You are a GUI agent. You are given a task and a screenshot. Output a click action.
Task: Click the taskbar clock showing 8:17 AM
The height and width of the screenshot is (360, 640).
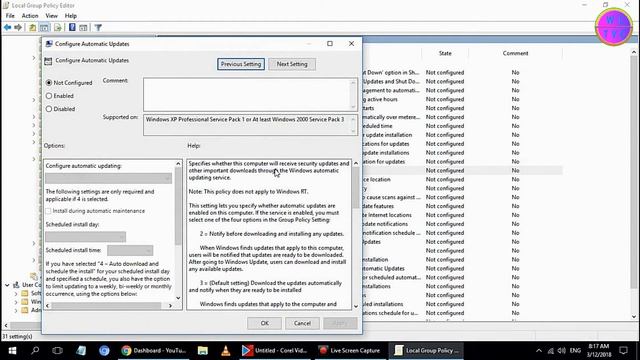tap(599, 351)
